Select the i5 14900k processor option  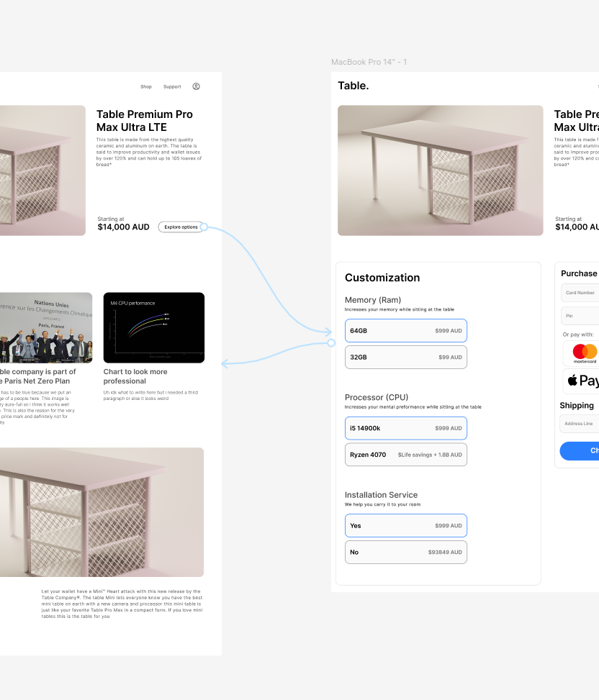pyautogui.click(x=405, y=428)
